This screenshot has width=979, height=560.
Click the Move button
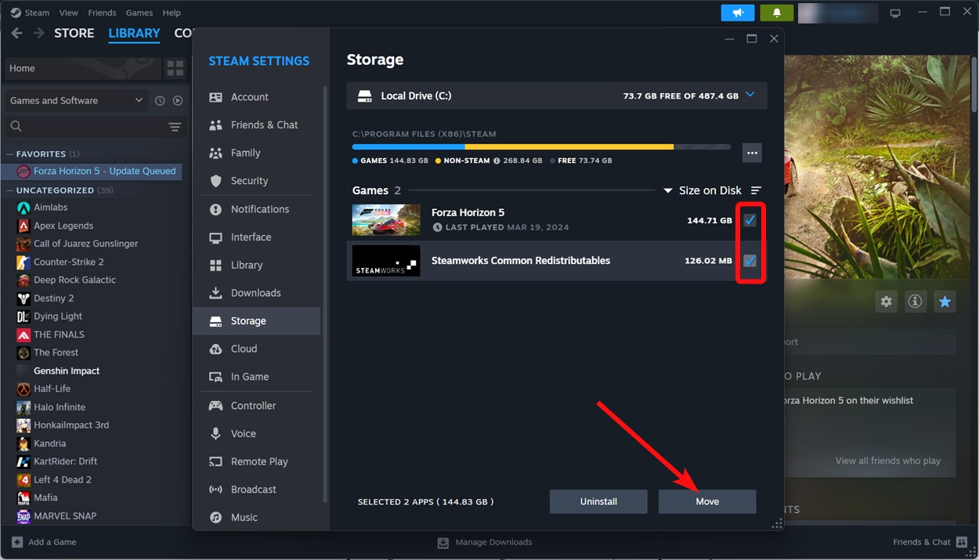706,501
